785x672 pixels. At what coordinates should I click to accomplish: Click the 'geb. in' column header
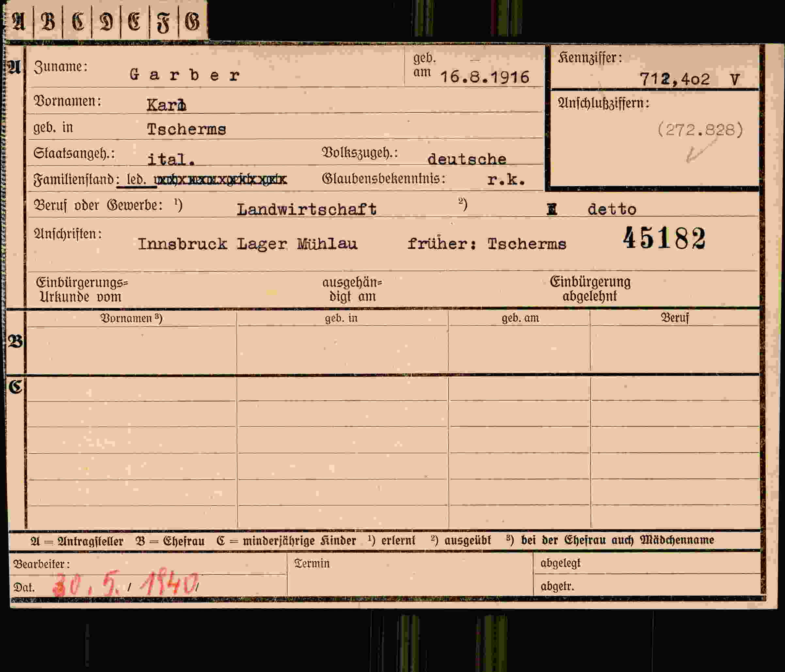341,319
